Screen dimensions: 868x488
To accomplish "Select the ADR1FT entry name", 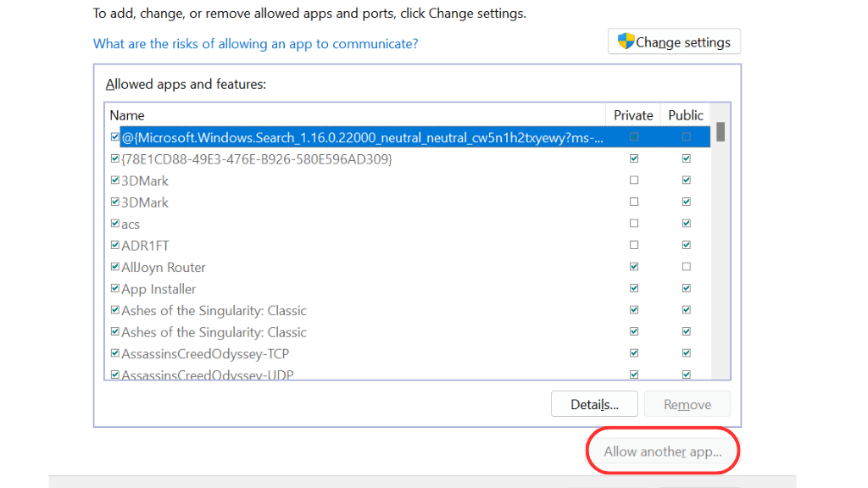I will click(x=145, y=246).
